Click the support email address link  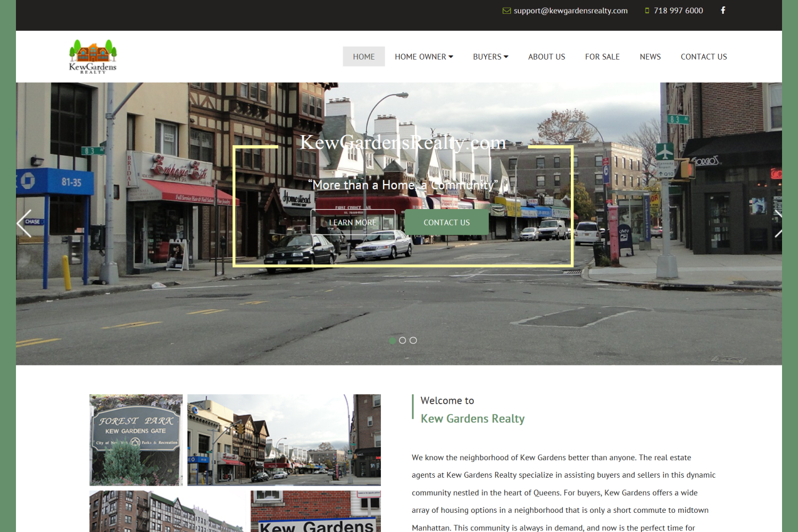tap(570, 11)
